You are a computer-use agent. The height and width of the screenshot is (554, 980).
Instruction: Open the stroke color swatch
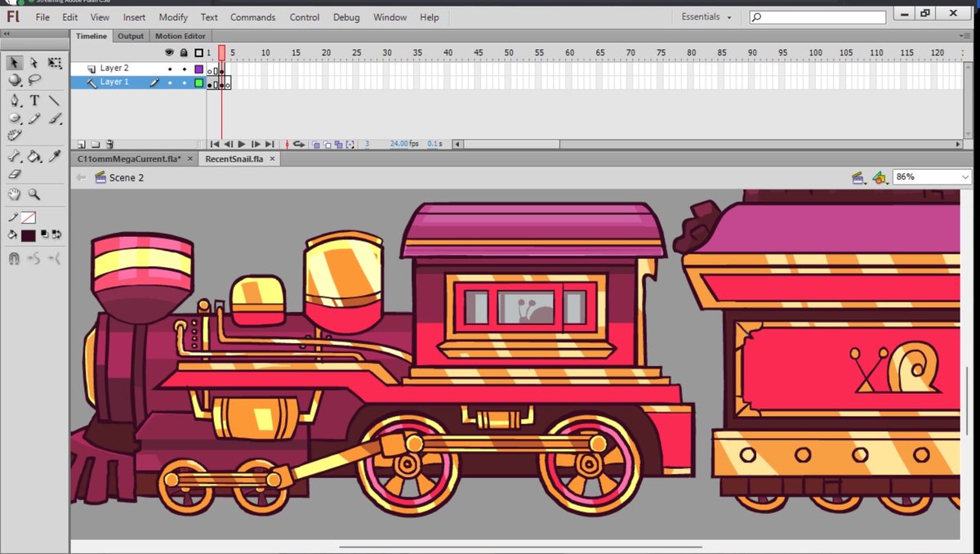coord(29,217)
